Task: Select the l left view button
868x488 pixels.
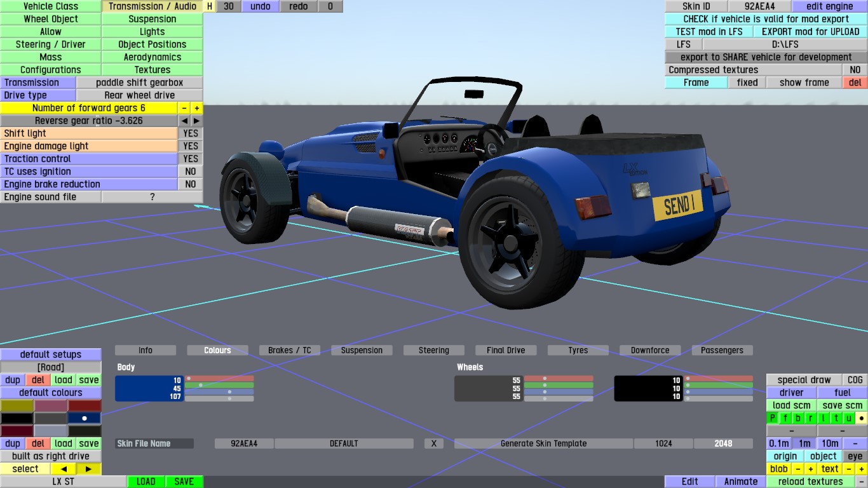Action: [x=824, y=418]
